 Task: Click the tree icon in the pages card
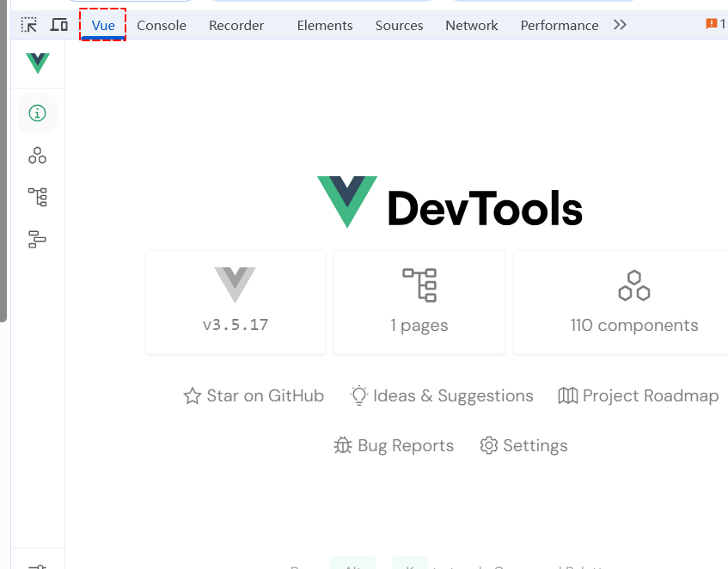coord(419,285)
